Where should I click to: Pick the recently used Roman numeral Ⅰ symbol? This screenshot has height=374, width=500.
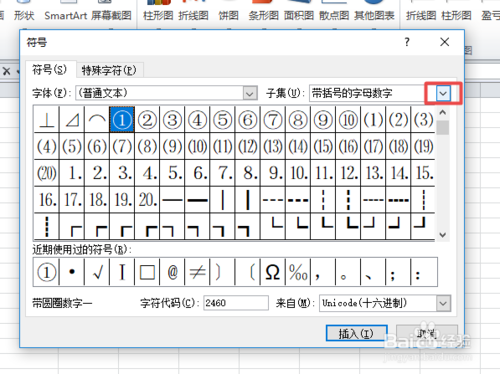[122, 272]
